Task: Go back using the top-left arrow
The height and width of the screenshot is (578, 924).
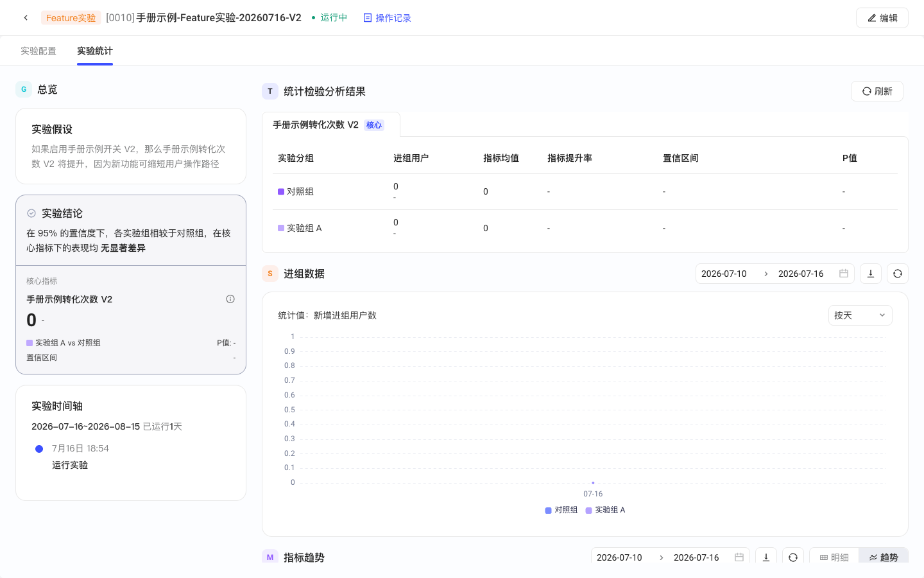Action: click(x=26, y=18)
